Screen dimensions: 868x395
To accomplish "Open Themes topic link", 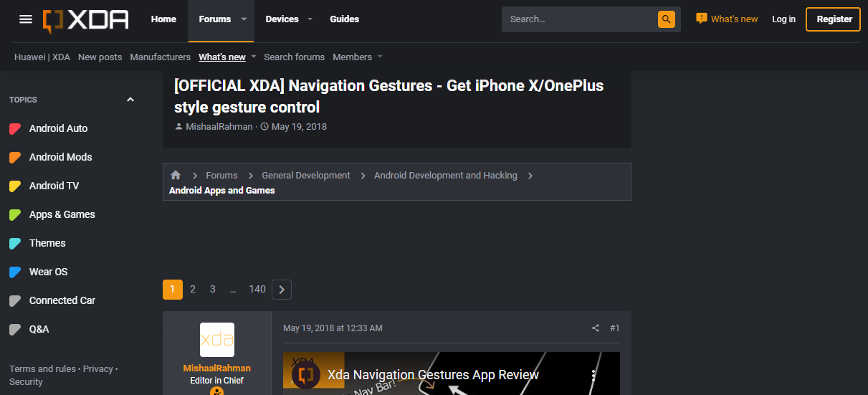I will click(47, 244).
